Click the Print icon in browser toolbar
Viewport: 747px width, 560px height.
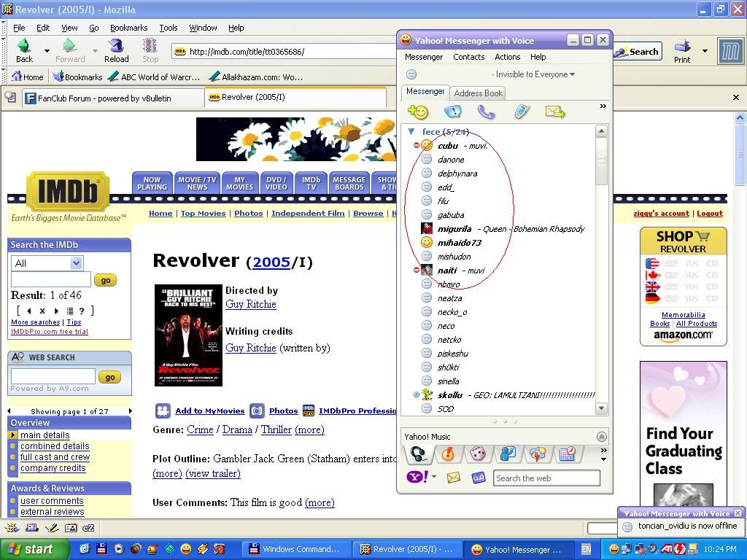point(682,51)
